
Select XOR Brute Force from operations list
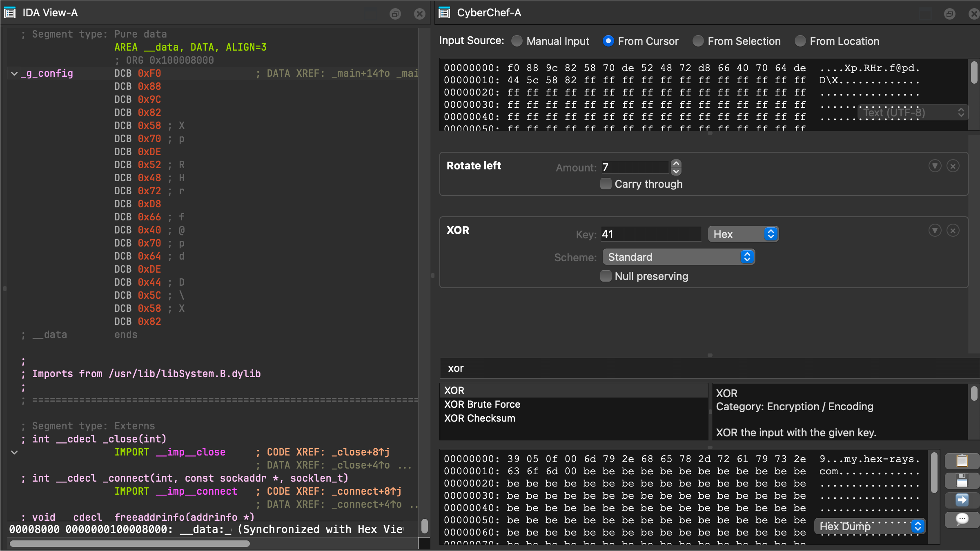pyautogui.click(x=482, y=404)
